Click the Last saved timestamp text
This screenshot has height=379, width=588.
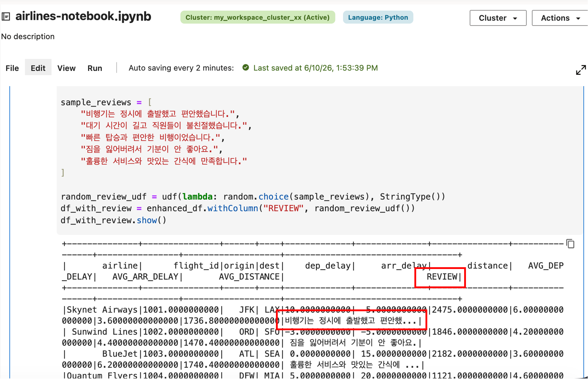coord(315,68)
